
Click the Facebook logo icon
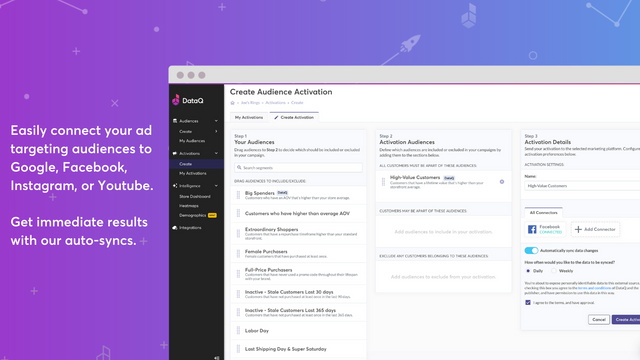pyautogui.click(x=532, y=229)
